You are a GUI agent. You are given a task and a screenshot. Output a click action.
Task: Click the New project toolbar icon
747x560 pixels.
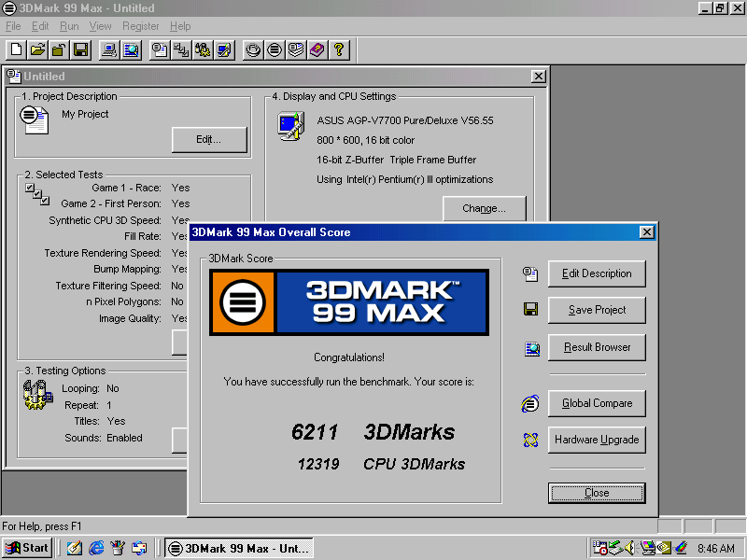(16, 49)
